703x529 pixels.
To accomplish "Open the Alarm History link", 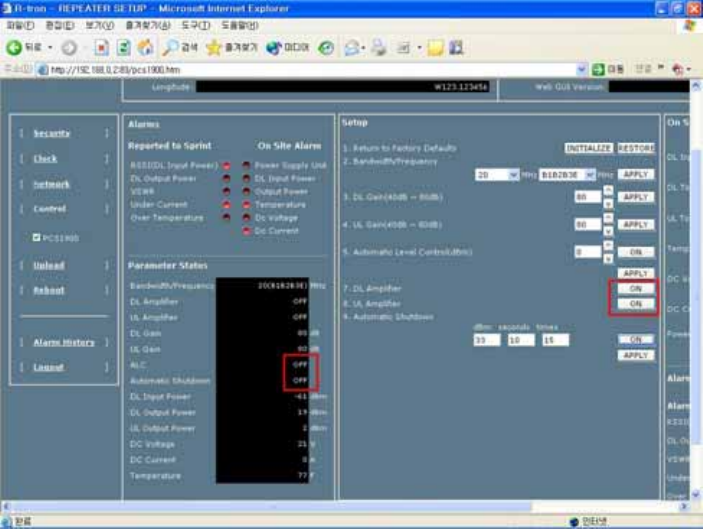I will pos(64,343).
